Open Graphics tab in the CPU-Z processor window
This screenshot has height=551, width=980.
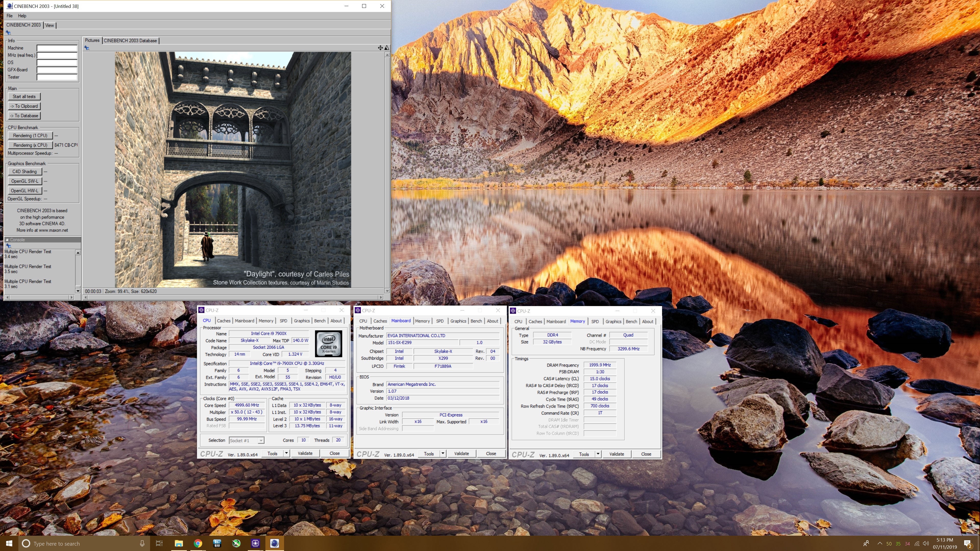tap(302, 321)
